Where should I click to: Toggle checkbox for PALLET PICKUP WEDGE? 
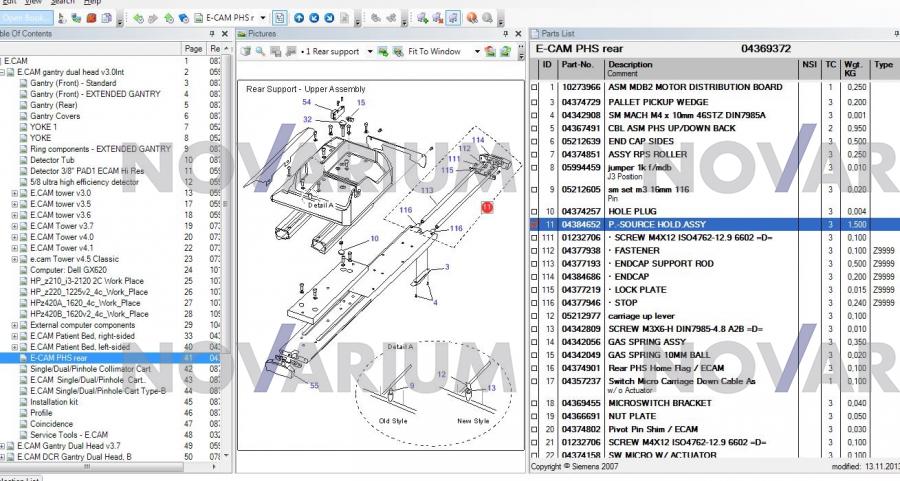pos(534,102)
